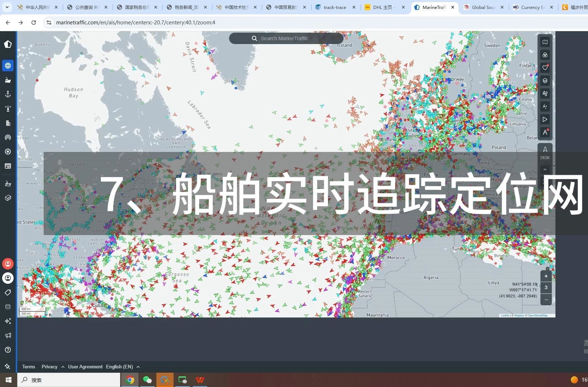This screenshot has height=387, width=588.
Task: Open the OpenStreetMap attribution link
Action: point(538,315)
